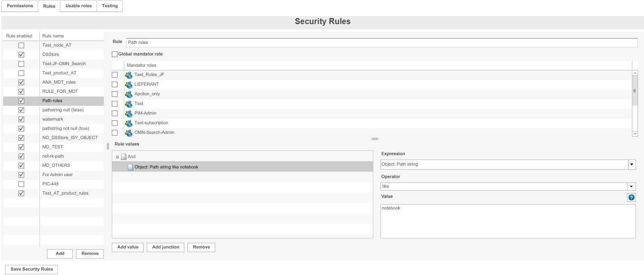Disable the DSStore rule checkbox
This screenshot has width=644, height=275.
pyautogui.click(x=21, y=55)
